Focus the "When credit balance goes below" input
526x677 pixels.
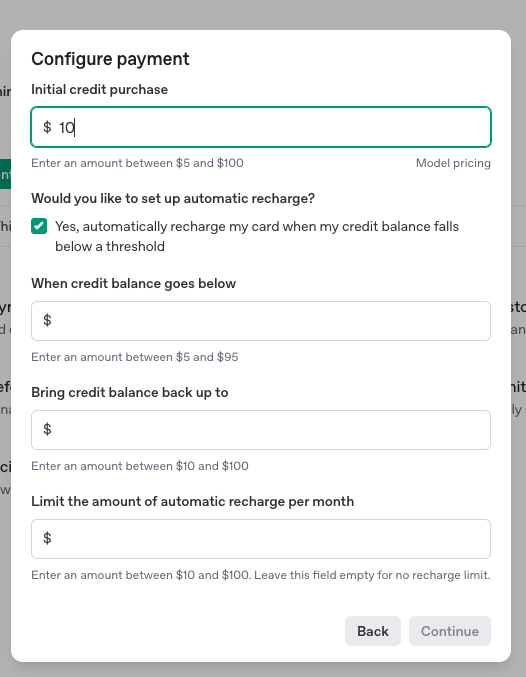click(261, 321)
